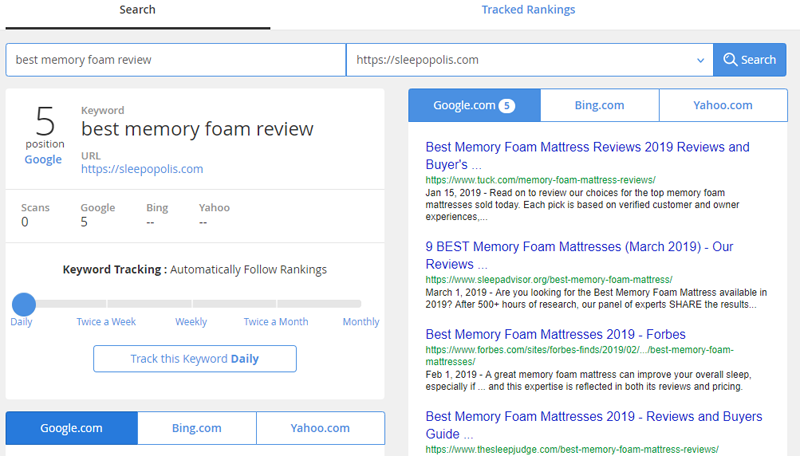Open Best Memory Foam Mattress Reviews 2019 result

pyautogui.click(x=587, y=156)
